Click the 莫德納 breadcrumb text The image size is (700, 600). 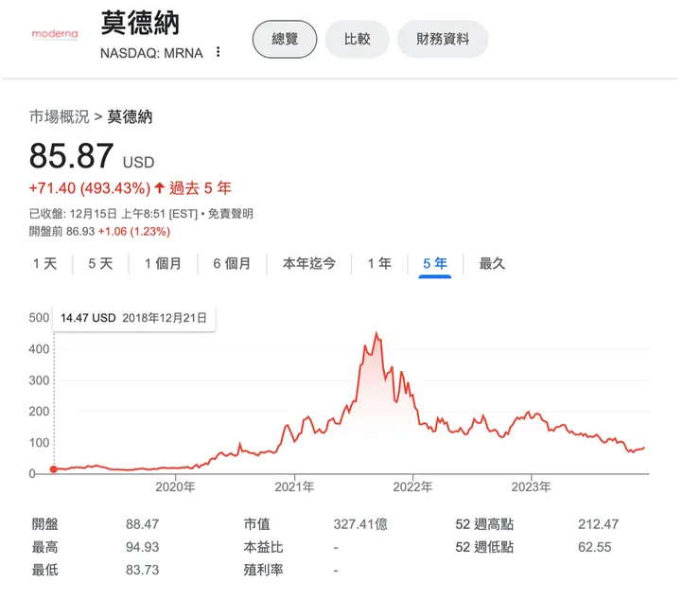[130, 116]
